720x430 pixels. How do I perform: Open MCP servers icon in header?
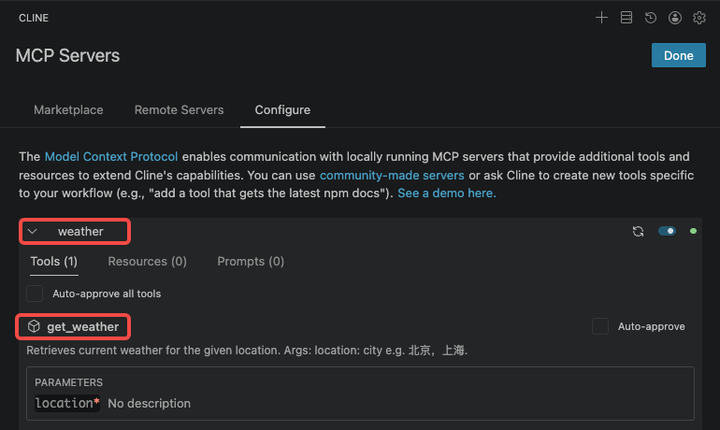[x=626, y=18]
